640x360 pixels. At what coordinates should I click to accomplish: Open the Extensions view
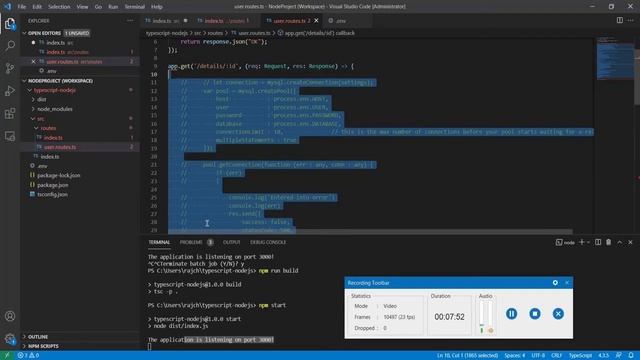[x=10, y=113]
